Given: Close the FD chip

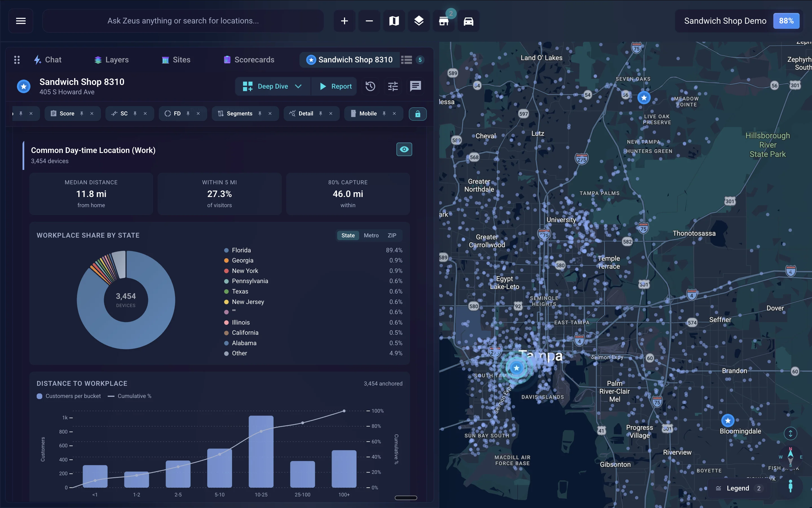Looking at the screenshot, I should pyautogui.click(x=198, y=113).
